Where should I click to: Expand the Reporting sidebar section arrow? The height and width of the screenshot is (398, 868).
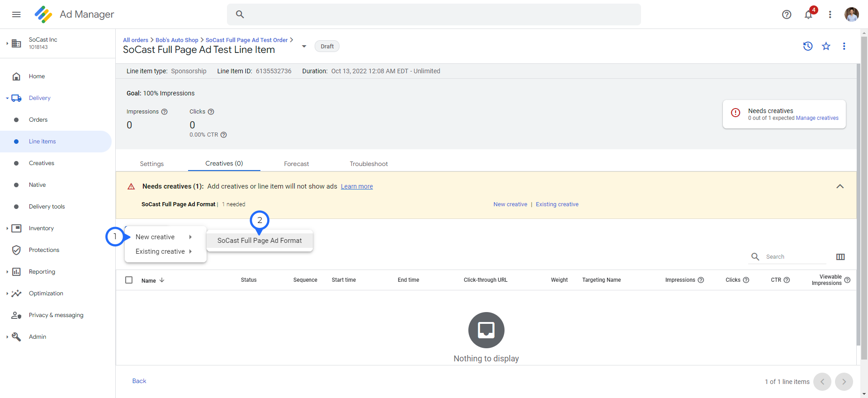coord(7,272)
